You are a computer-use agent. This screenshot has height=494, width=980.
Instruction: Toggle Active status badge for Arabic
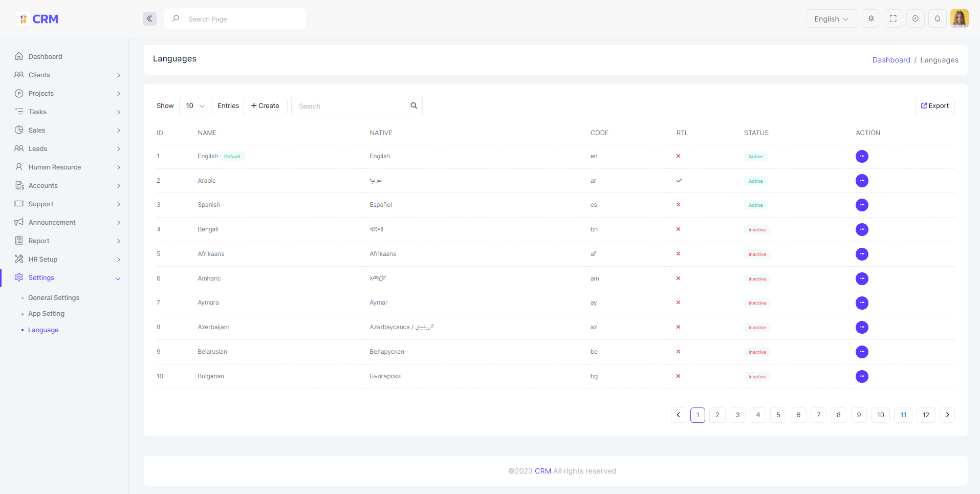tap(756, 181)
